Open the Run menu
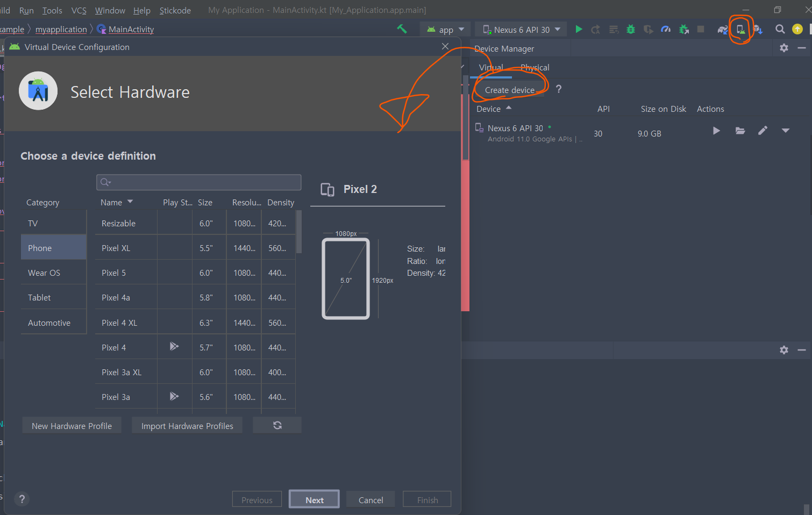Viewport: 812px width, 515px height. tap(26, 10)
